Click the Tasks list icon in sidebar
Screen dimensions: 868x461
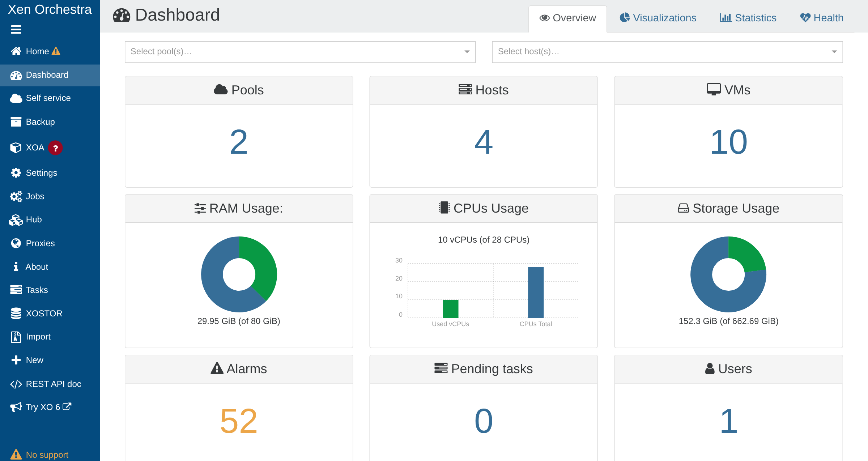[x=16, y=290]
